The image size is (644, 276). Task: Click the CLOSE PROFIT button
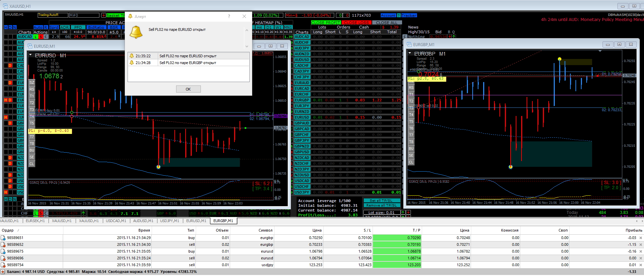pyautogui.click(x=326, y=23)
